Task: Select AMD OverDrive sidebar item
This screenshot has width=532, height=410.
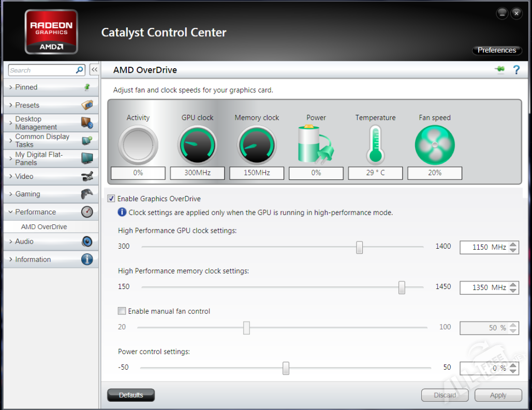Action: tap(44, 227)
